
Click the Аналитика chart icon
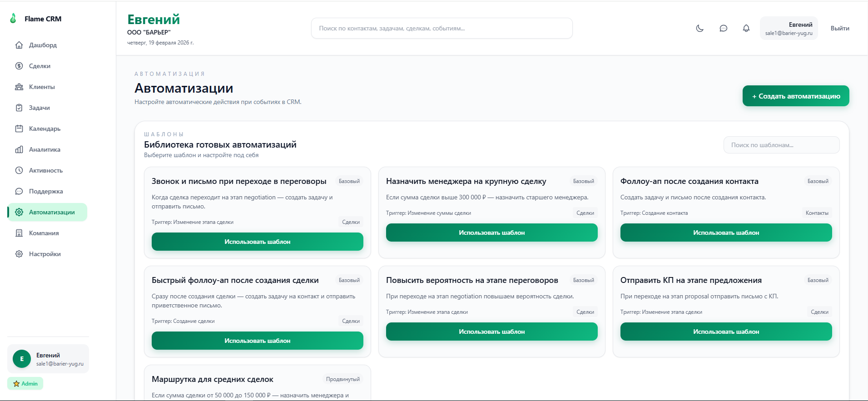click(19, 149)
